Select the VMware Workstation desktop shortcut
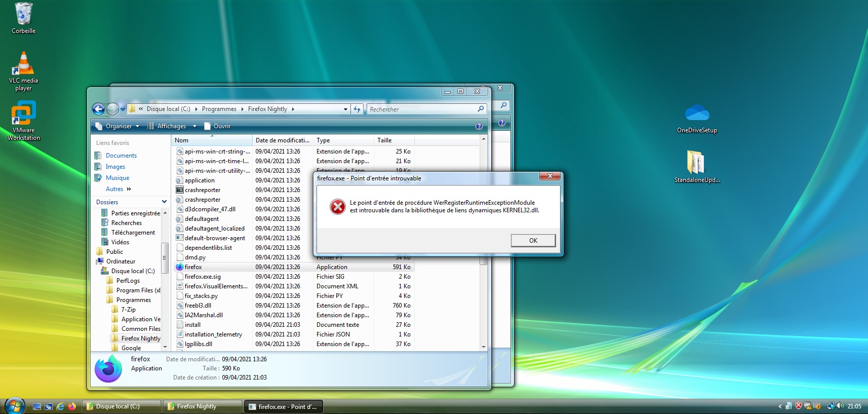The width and height of the screenshot is (868, 414). pyautogui.click(x=23, y=121)
